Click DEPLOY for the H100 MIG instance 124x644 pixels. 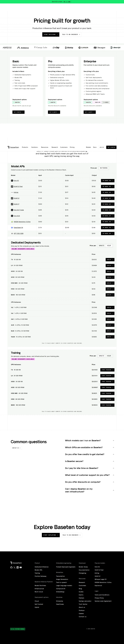(x=110, y=283)
